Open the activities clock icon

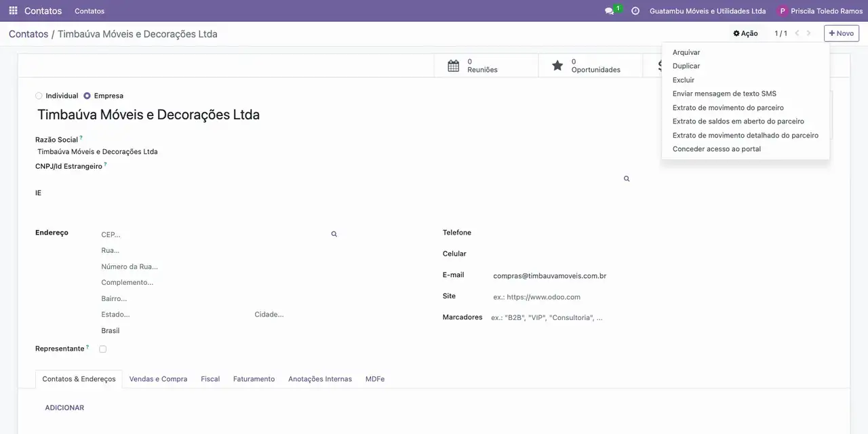pos(635,11)
